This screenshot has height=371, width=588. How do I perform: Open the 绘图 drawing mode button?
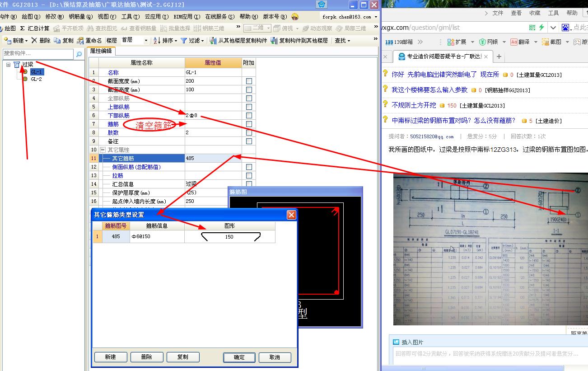[x=7, y=28]
